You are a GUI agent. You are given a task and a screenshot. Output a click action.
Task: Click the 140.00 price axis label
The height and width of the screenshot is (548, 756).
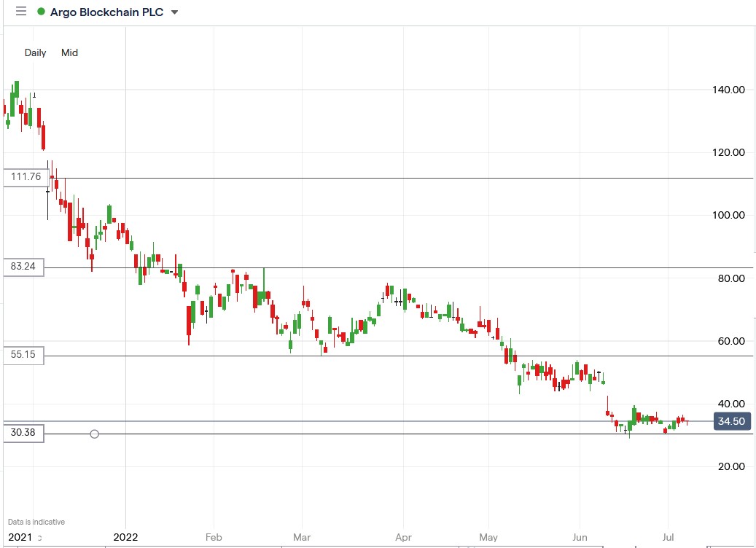728,90
